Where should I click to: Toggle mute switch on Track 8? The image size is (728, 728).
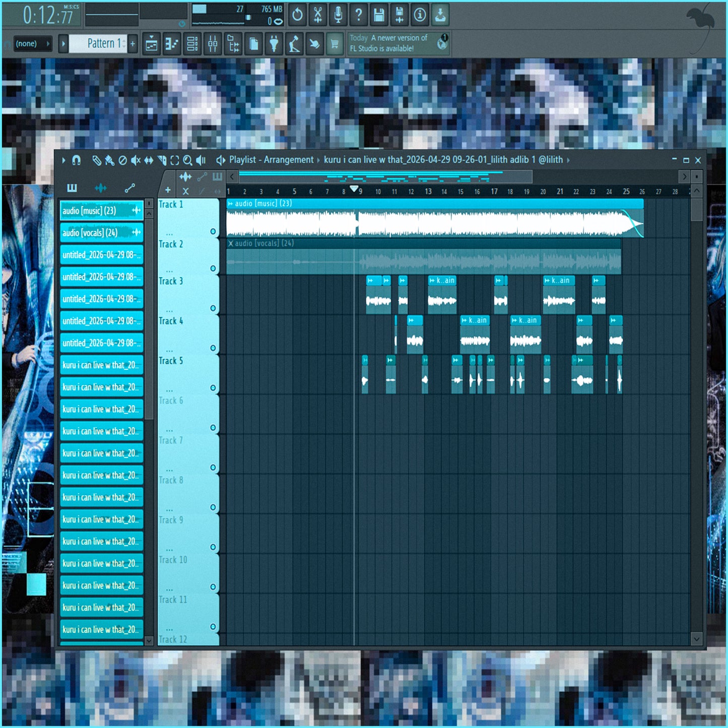[213, 507]
